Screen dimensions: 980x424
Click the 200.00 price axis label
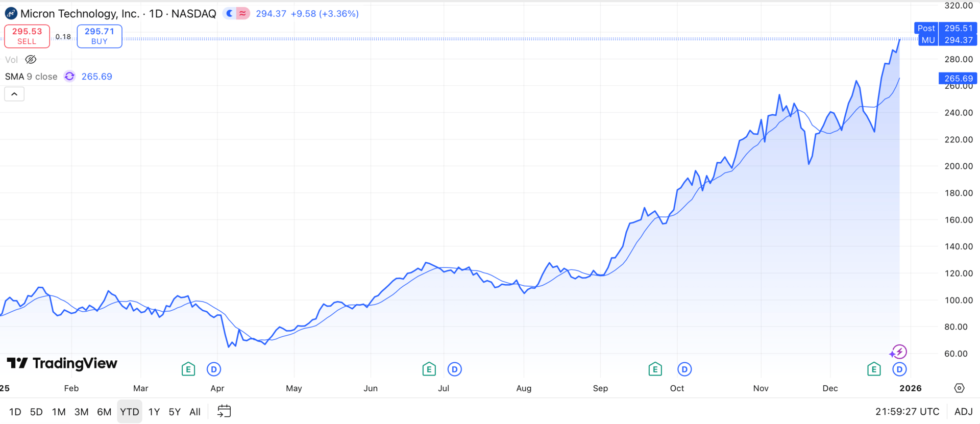[x=959, y=166]
